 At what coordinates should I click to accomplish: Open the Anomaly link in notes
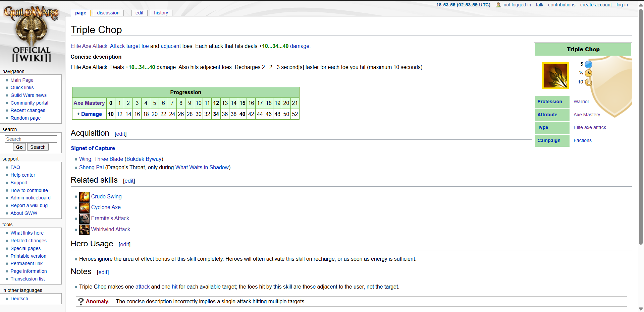(x=98, y=301)
